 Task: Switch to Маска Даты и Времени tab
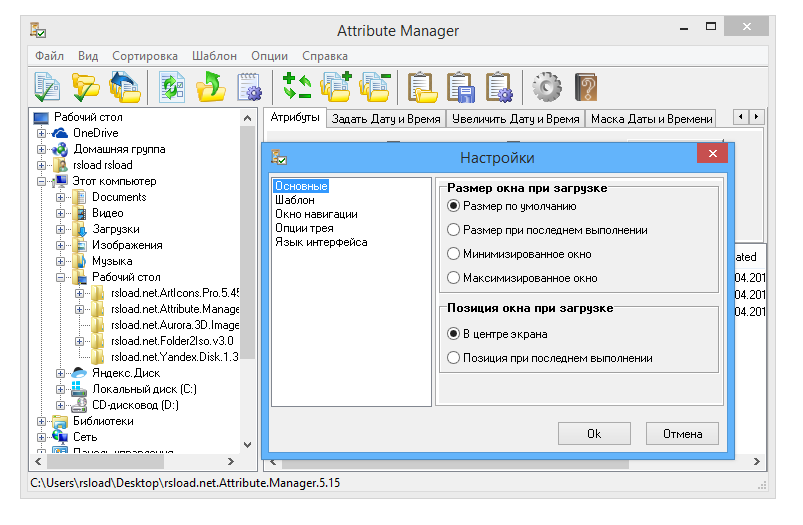pyautogui.click(x=651, y=119)
